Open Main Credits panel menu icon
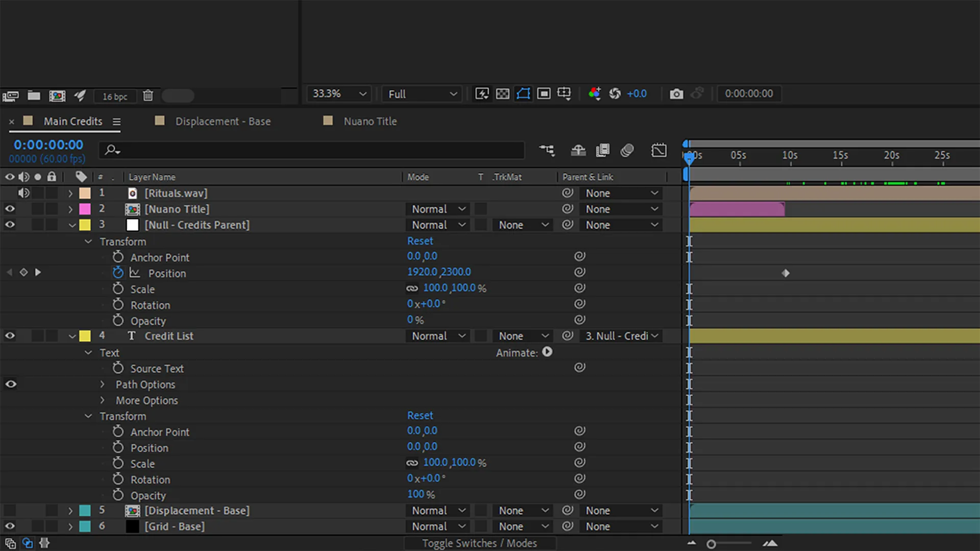The height and width of the screenshot is (551, 980). point(116,122)
